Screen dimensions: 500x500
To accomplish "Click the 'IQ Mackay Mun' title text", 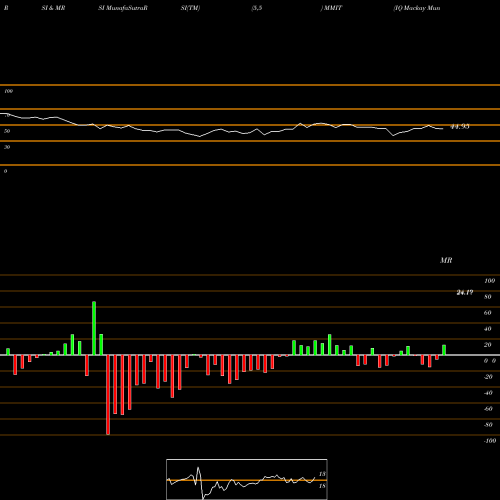I will (417, 8).
